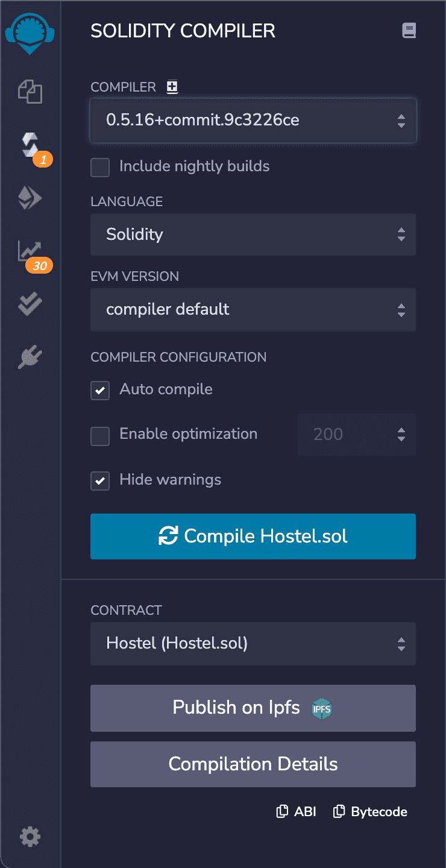Open the Settings gear
This screenshot has height=868, width=446.
click(x=30, y=836)
